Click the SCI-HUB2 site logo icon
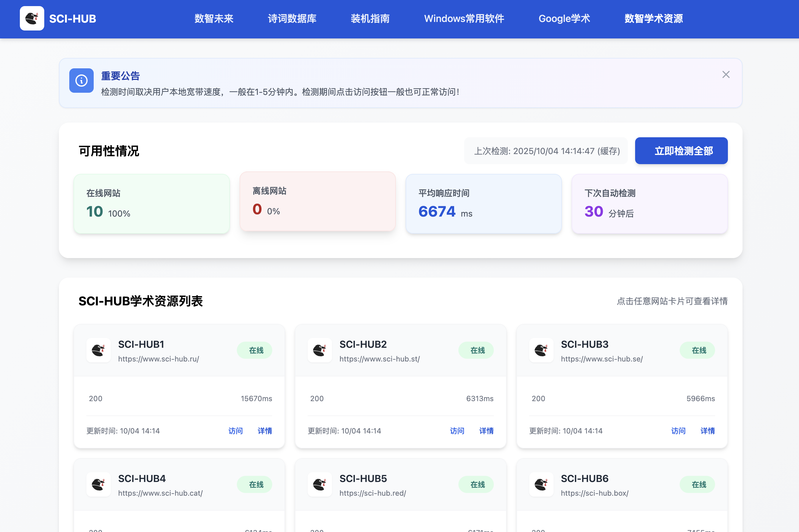Image resolution: width=799 pixels, height=532 pixels. tap(320, 350)
